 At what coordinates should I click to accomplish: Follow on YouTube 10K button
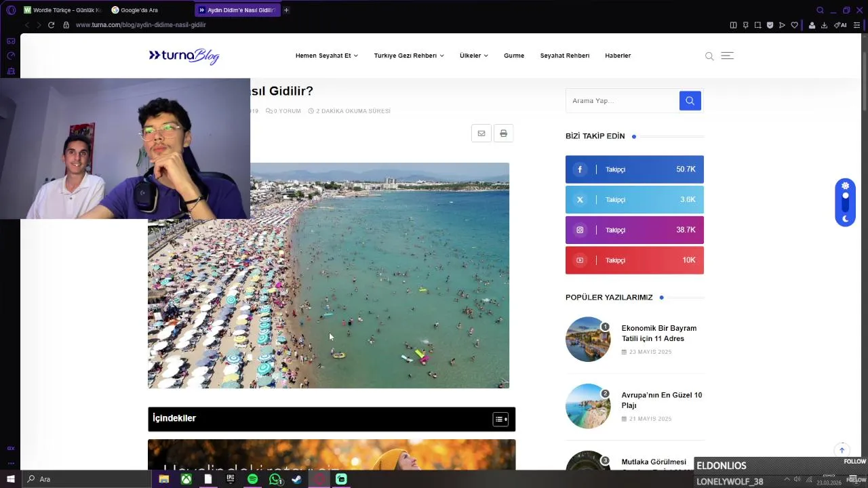point(635,260)
